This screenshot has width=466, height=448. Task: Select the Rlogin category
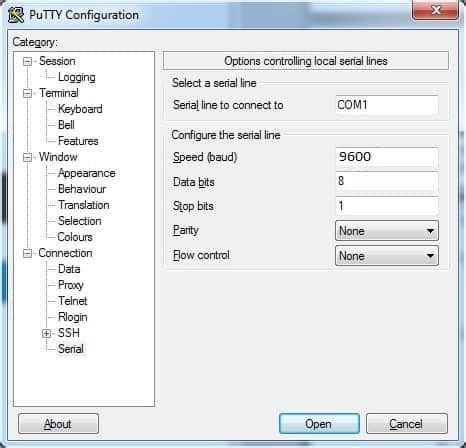point(73,317)
